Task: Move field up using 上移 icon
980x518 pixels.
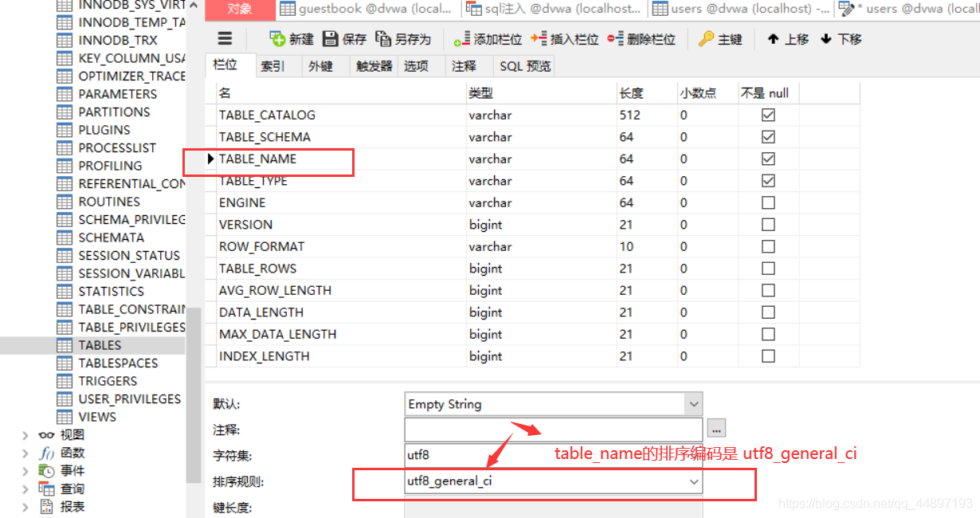Action: pos(786,38)
